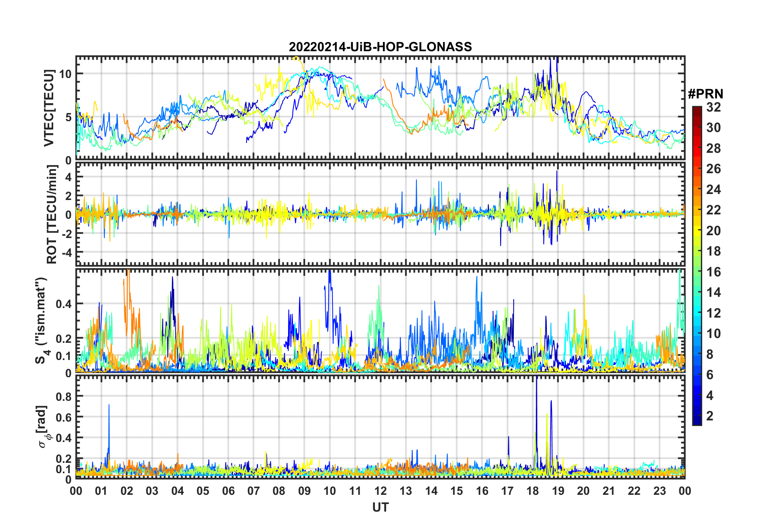This screenshot has height=532, width=761.
Task: Select UT axis tick label 06
Action: [228, 491]
